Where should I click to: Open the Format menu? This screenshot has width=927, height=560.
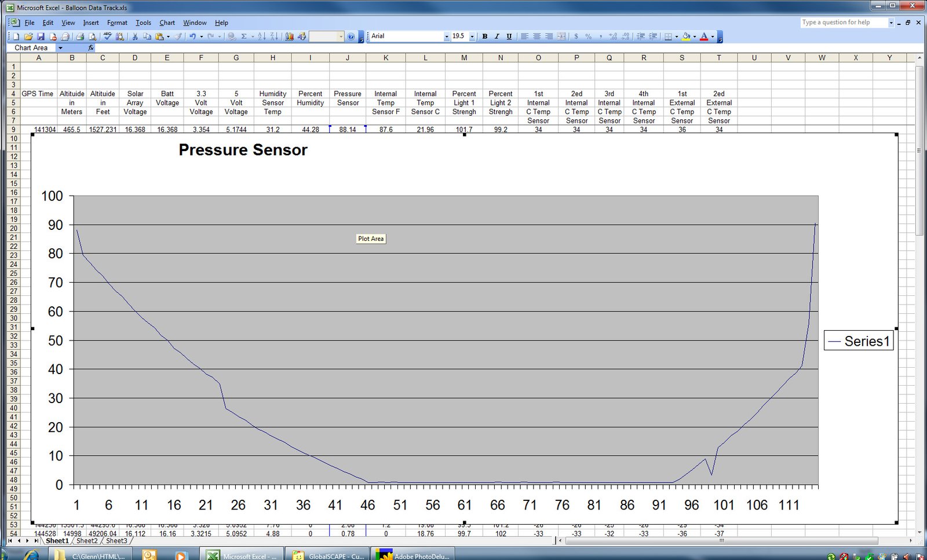(x=117, y=23)
